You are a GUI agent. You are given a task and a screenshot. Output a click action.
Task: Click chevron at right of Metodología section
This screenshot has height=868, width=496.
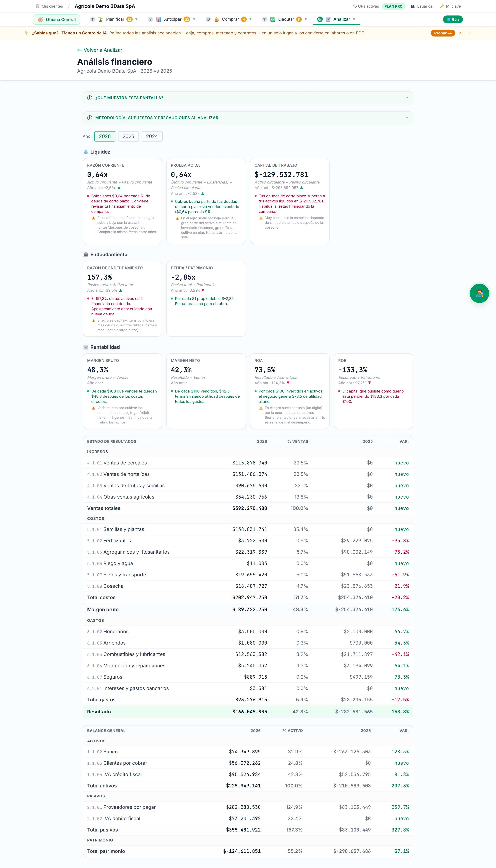[407, 118]
